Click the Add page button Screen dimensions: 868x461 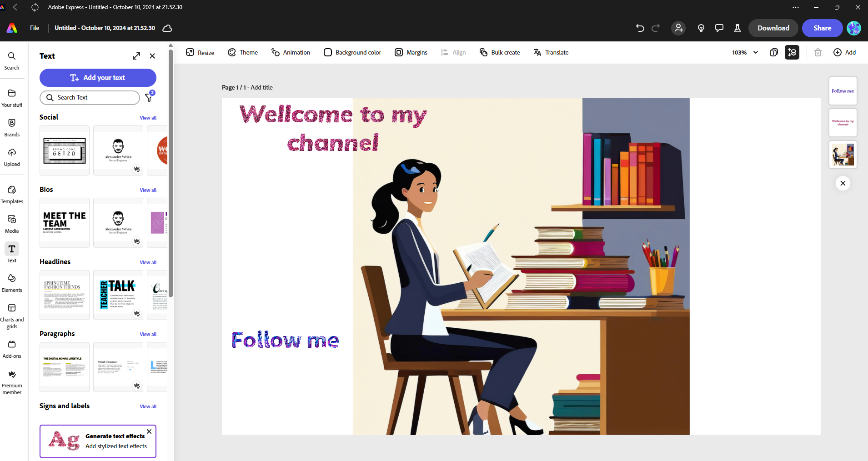(844, 52)
